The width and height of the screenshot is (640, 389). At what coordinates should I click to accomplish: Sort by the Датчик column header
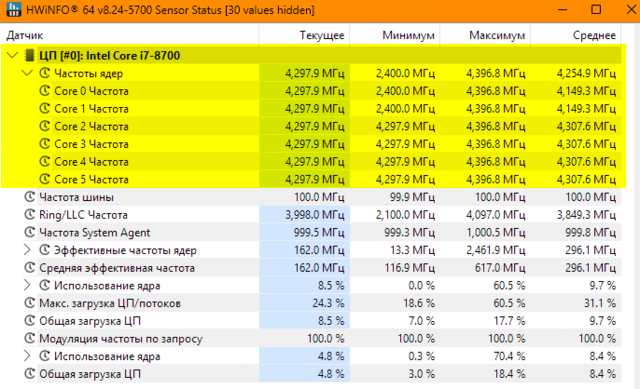(x=129, y=35)
